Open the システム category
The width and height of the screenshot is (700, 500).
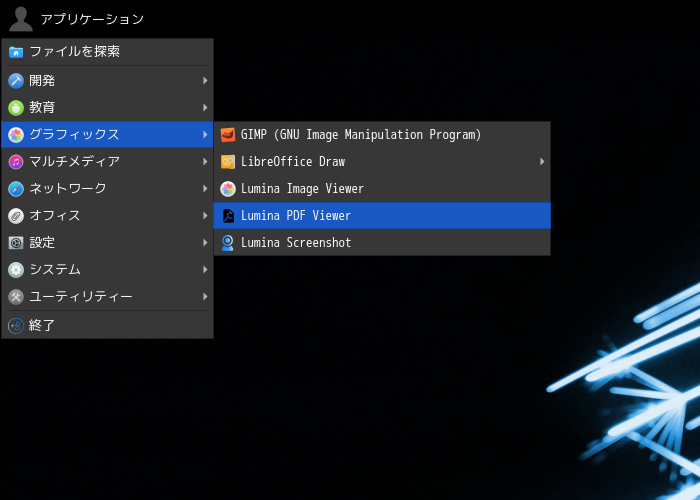(x=108, y=270)
